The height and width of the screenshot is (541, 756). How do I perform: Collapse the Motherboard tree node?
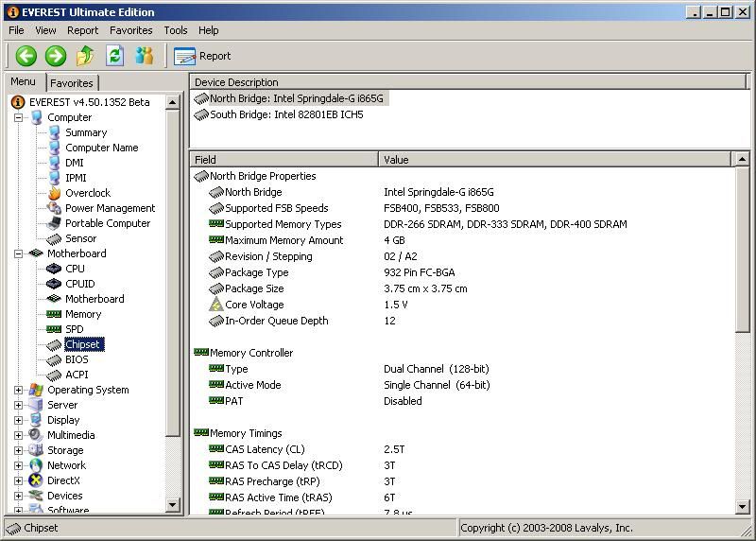[x=18, y=253]
